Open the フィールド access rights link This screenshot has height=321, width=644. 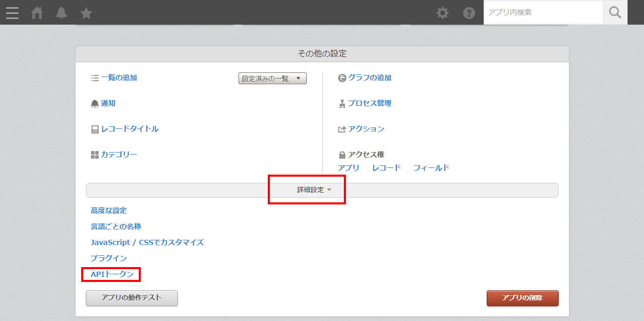click(431, 168)
